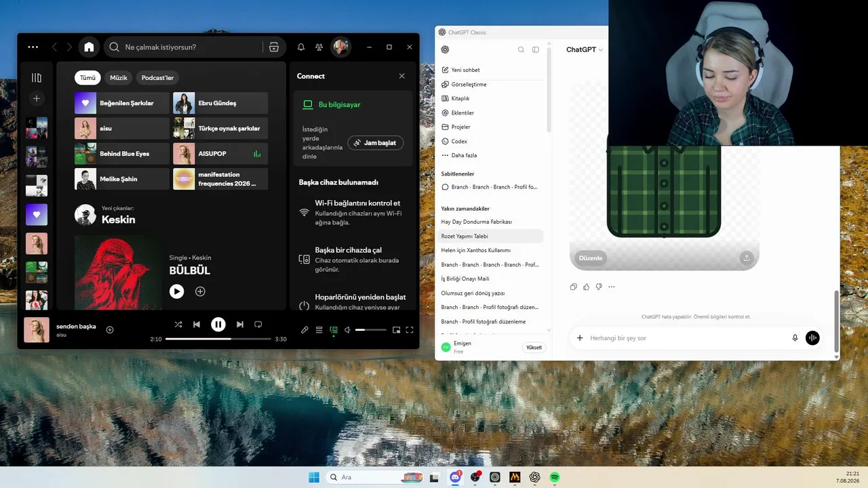This screenshot has width=868, height=488.
Task: Open Melike Şahin tile
Action: 122,179
